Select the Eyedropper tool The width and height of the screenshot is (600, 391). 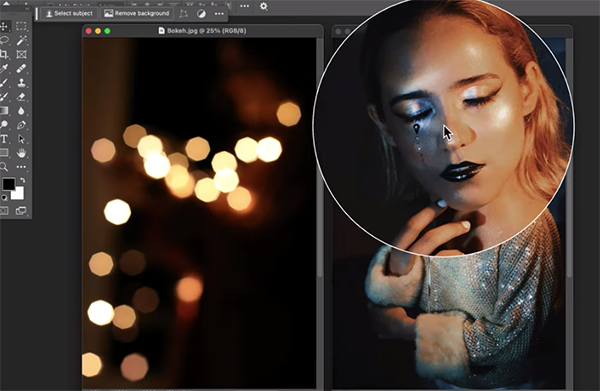[4, 68]
